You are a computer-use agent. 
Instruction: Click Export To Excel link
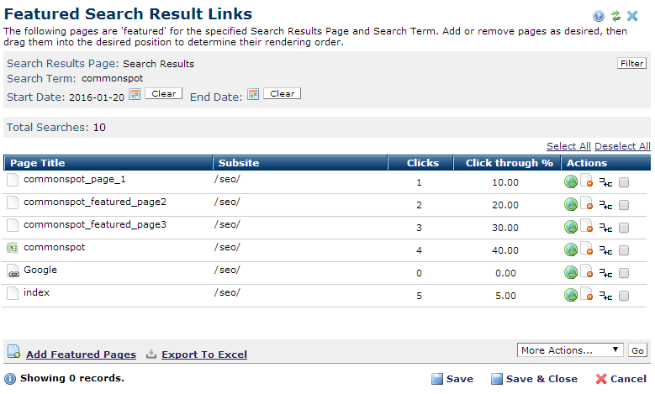pos(204,354)
